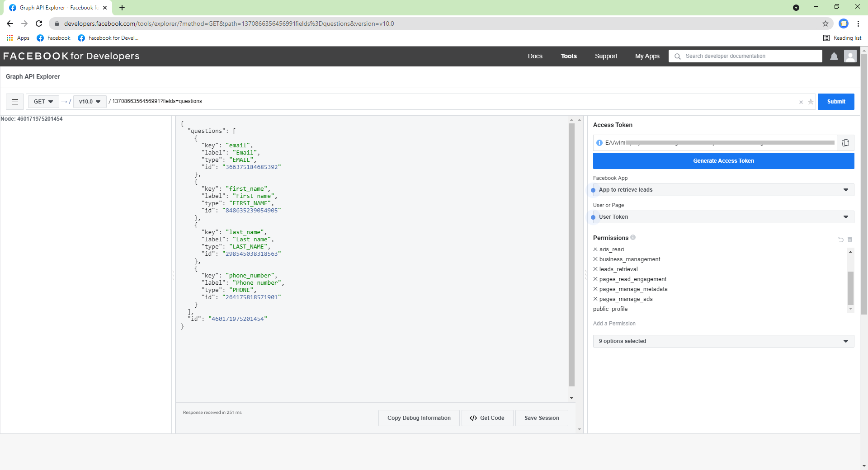Click the browser address bar URL
The width and height of the screenshot is (868, 470).
click(x=229, y=23)
